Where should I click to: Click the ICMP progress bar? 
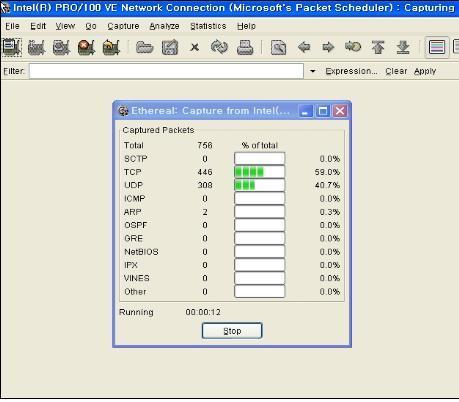pos(260,198)
